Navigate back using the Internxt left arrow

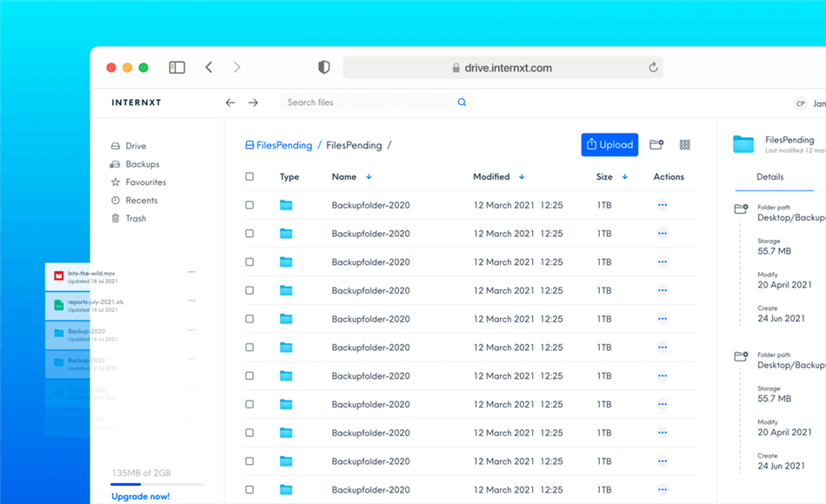pos(230,103)
